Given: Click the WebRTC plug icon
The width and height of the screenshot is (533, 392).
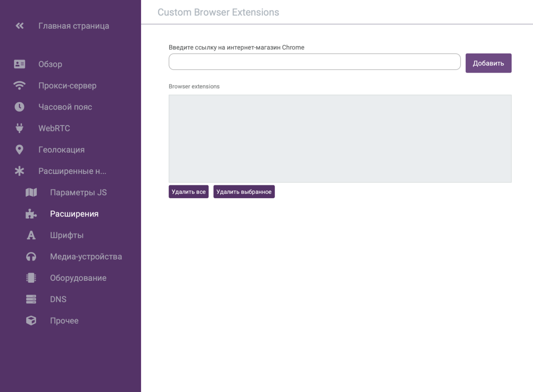Looking at the screenshot, I should pos(19,128).
